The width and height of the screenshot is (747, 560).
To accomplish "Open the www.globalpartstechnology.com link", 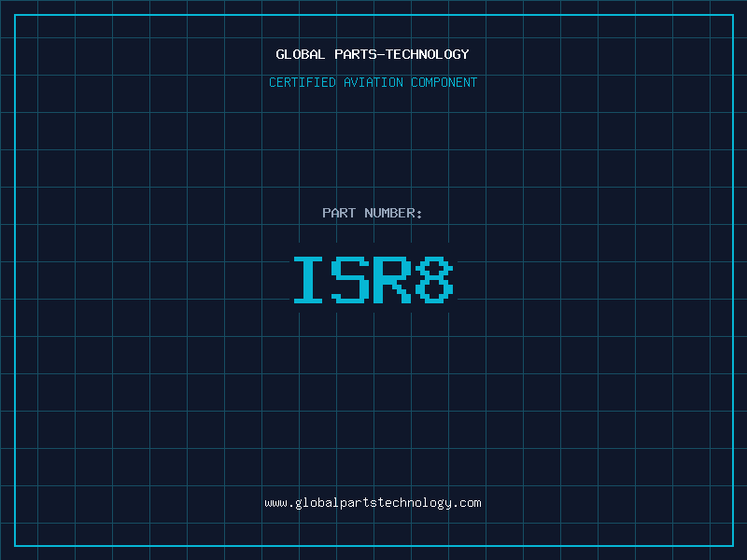I will (x=373, y=502).
